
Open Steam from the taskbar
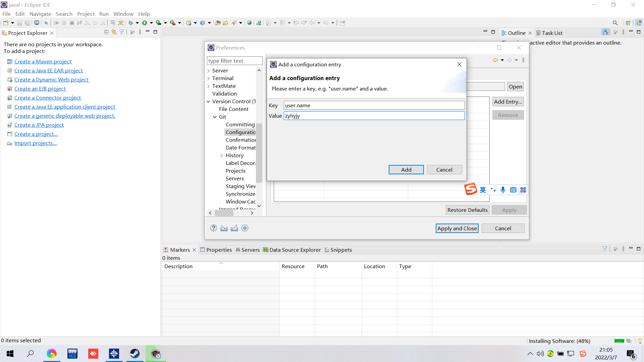pos(135,354)
